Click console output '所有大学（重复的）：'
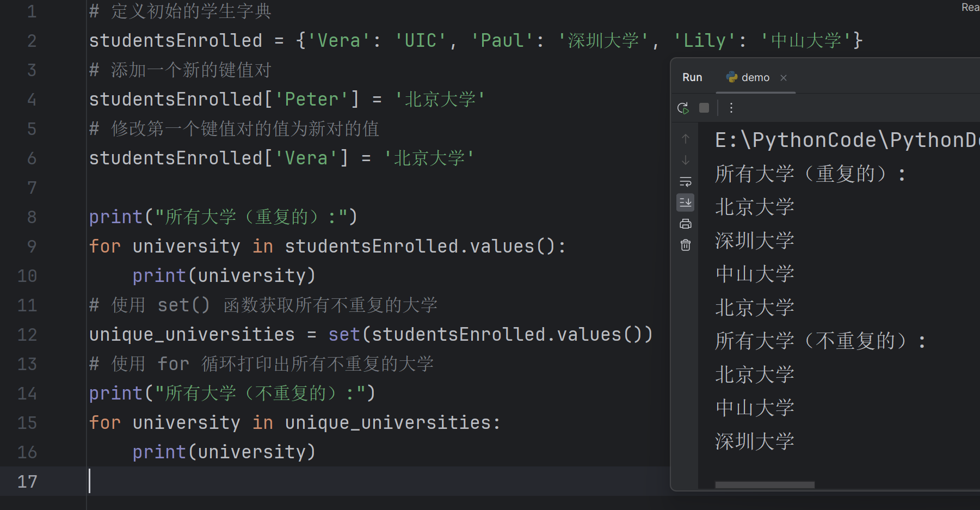 point(810,174)
